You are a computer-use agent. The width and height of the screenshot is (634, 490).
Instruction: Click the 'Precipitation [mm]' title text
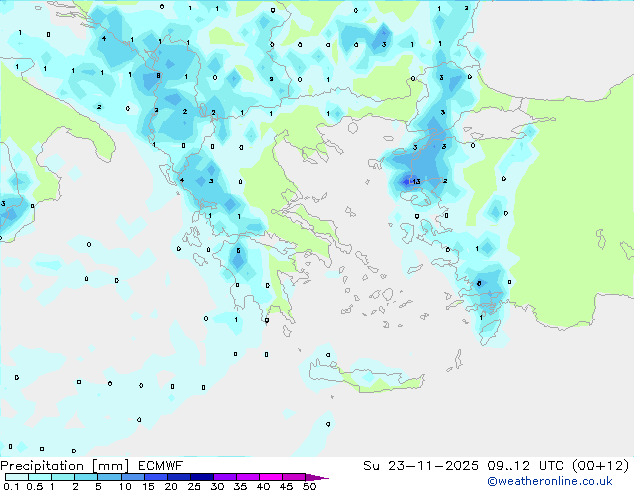pyautogui.click(x=65, y=466)
